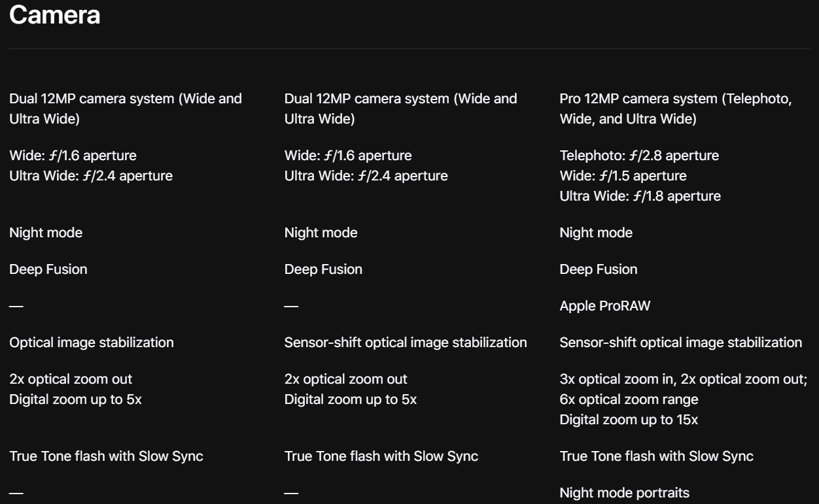The width and height of the screenshot is (819, 504).
Task: Click 6x optical zoom range text
Action: [629, 399]
